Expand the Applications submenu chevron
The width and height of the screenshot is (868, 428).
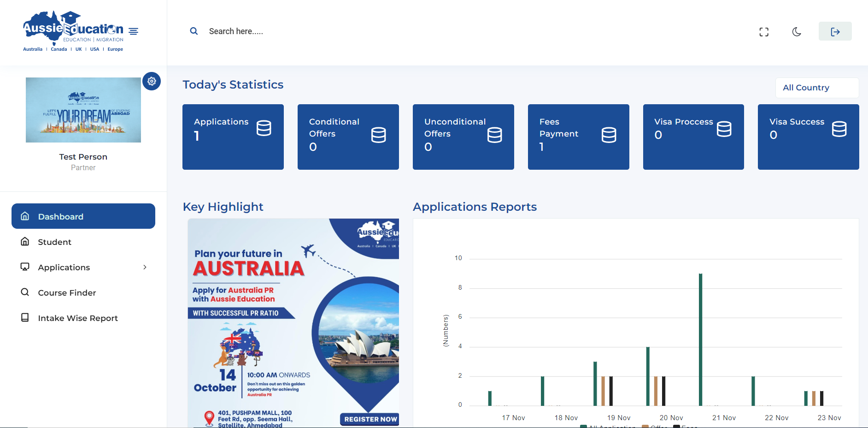(x=145, y=267)
